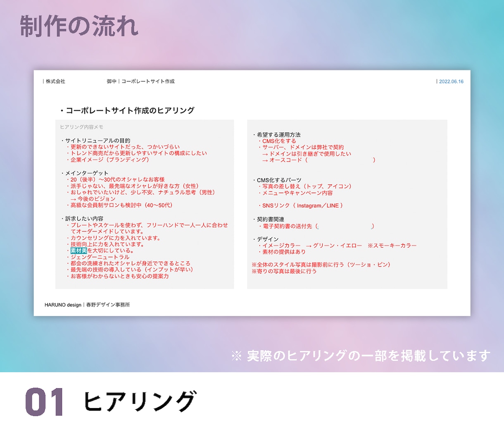Click the line '→ オースコード（'
Screen dimensions: 504x432
point(285,160)
